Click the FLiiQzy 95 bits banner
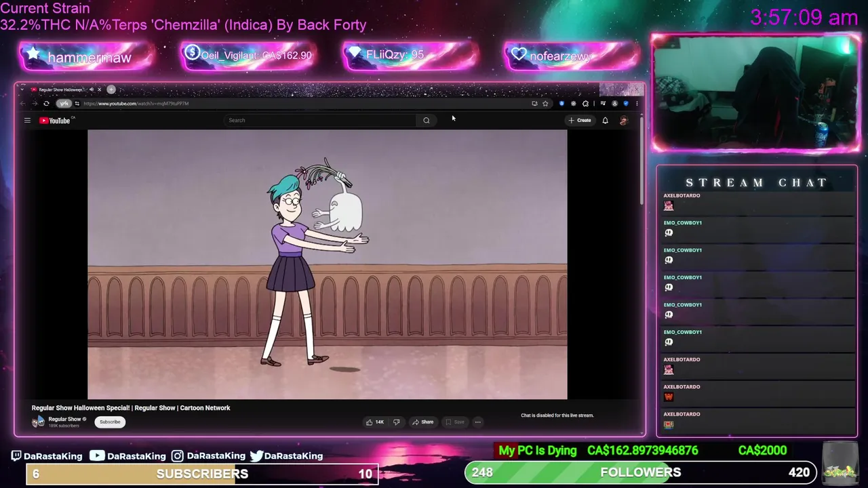 (x=411, y=56)
